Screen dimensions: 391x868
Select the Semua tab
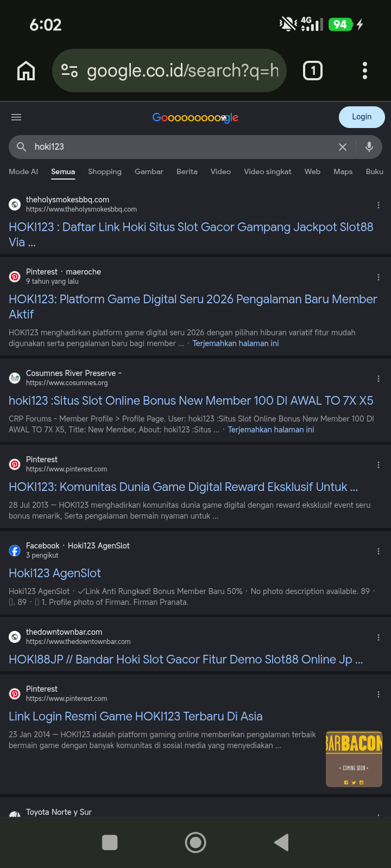pos(63,171)
